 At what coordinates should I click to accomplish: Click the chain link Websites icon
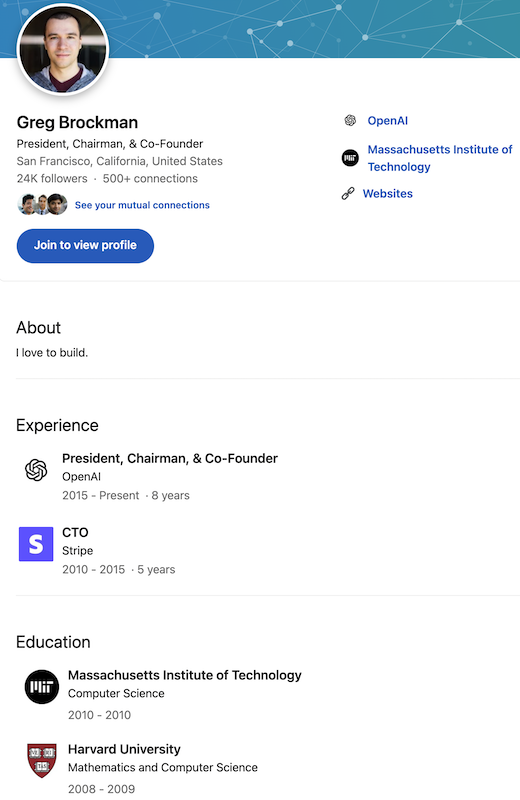[x=348, y=193]
